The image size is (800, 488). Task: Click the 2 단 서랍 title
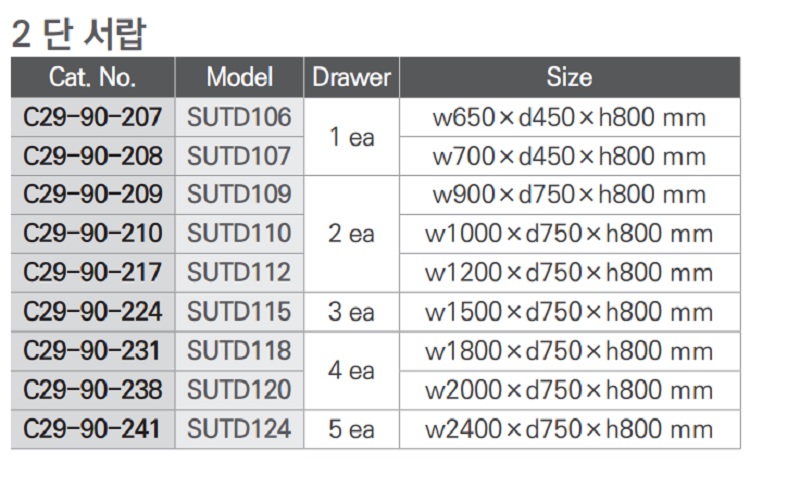78,34
